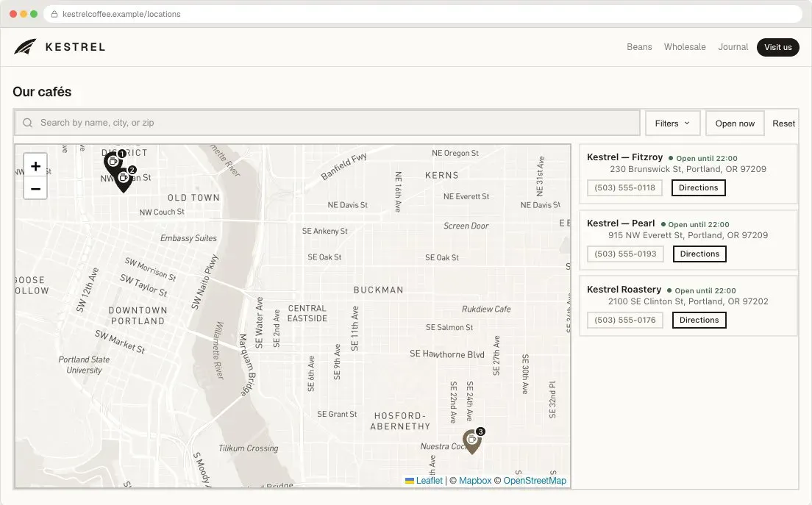Select the Kestrel — Pearl title
The height and width of the screenshot is (505, 812).
pos(620,223)
